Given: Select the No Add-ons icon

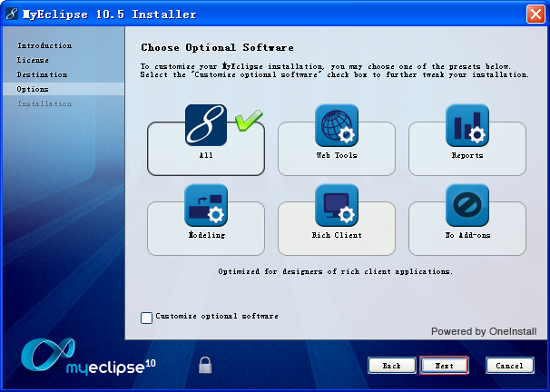Looking at the screenshot, I should (x=467, y=205).
